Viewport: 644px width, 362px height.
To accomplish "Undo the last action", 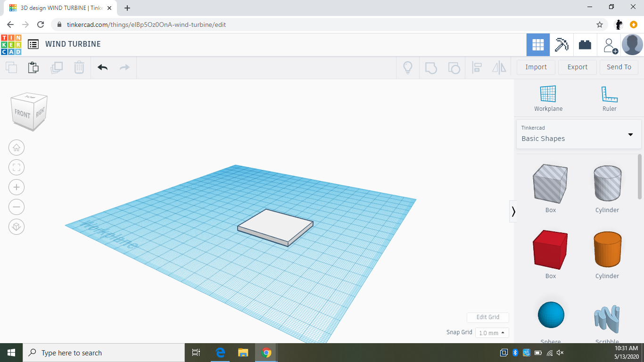I will pos(102,67).
